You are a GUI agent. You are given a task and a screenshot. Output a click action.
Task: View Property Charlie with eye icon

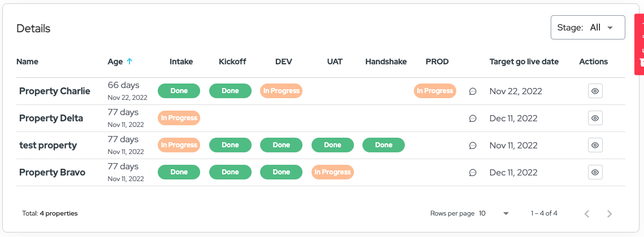[x=595, y=91]
